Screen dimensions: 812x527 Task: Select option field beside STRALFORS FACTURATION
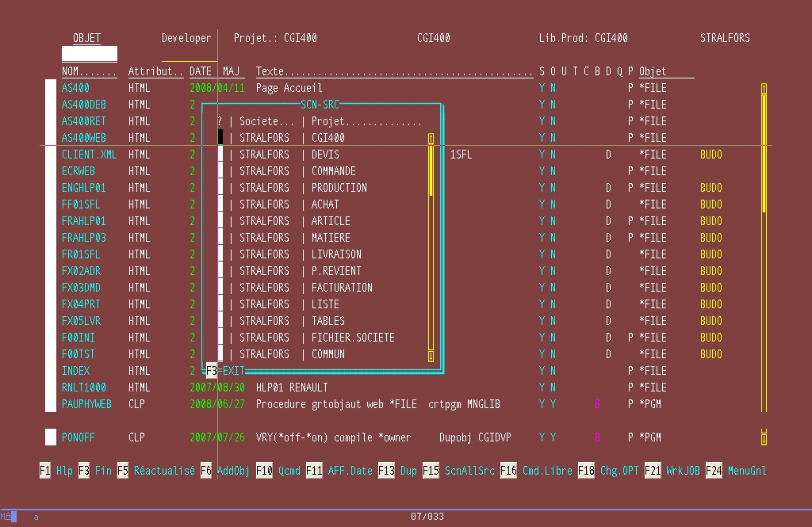[x=220, y=288]
